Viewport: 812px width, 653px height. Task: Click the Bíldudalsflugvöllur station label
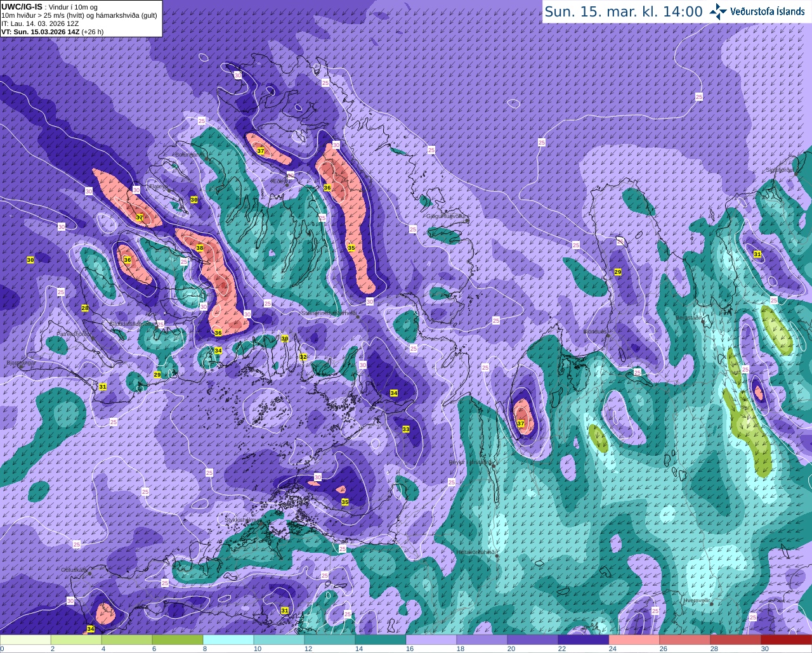click(134, 323)
